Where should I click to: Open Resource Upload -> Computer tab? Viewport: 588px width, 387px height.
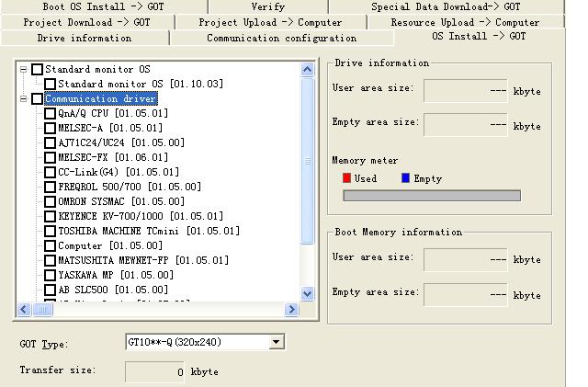coord(465,22)
